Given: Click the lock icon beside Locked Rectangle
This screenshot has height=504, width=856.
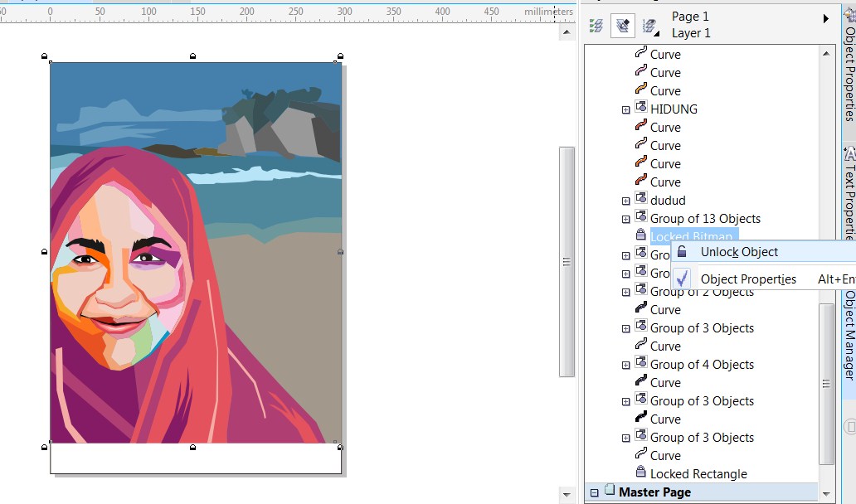Looking at the screenshot, I should 640,473.
